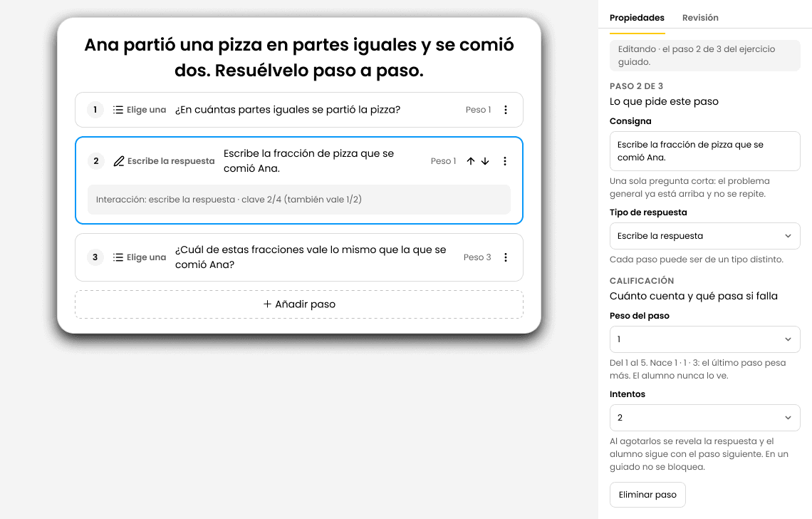Open the Tipo de respuesta dropdown

(x=705, y=236)
